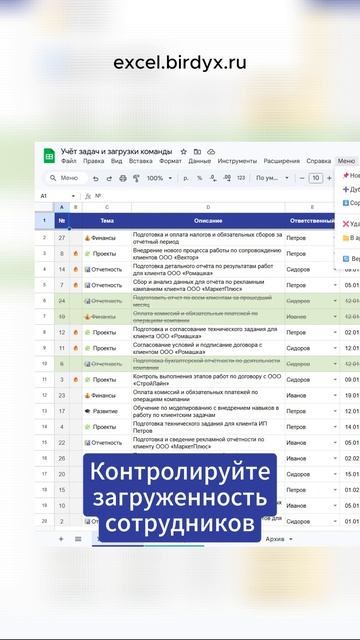The image size is (360, 640).
Task: Click the flame priority icon in row 3
Action: (76, 253)
